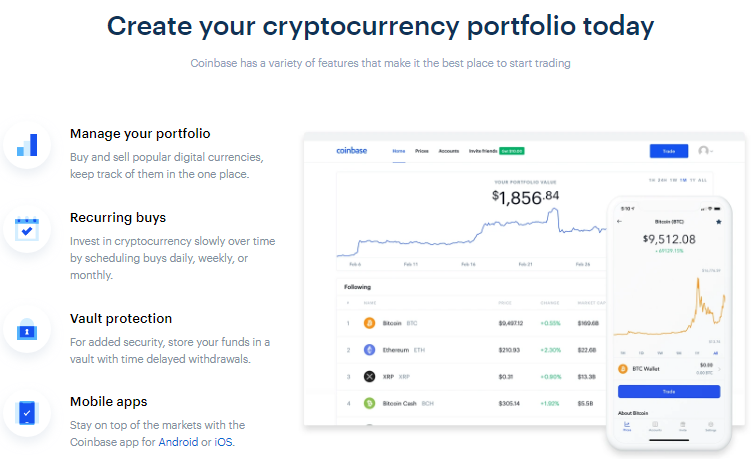Select the Home tab in dashboard nav
753x459 pixels.
point(399,151)
